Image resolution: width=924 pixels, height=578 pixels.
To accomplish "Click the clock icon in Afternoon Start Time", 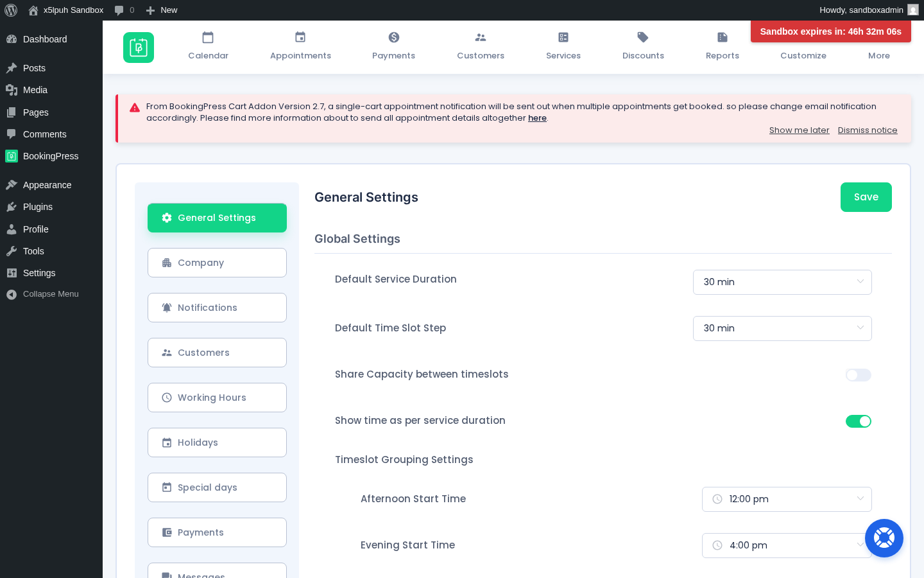I will (717, 499).
